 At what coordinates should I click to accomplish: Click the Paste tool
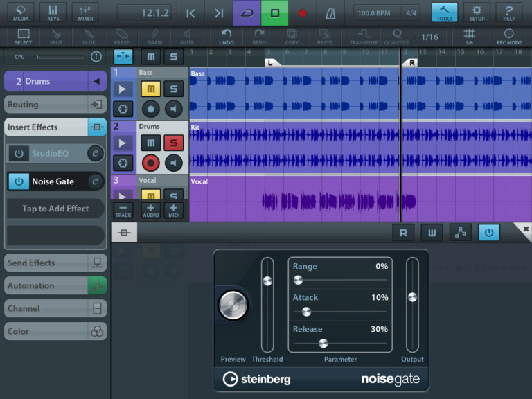(325, 37)
